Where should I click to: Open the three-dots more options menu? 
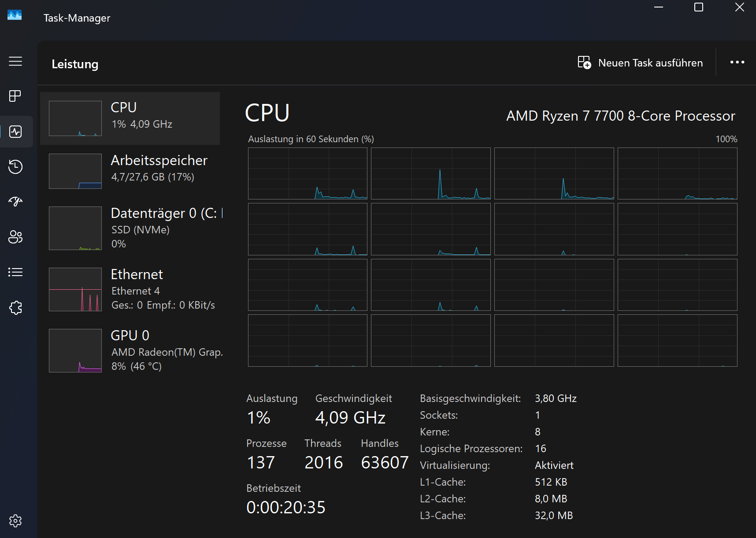point(737,63)
